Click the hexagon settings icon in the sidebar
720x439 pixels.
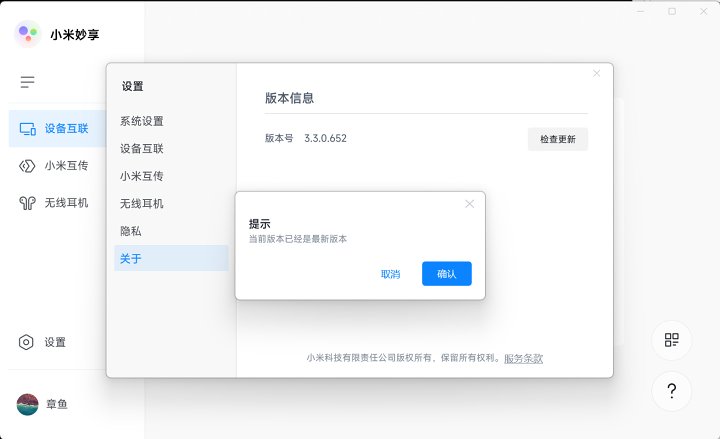pos(27,342)
